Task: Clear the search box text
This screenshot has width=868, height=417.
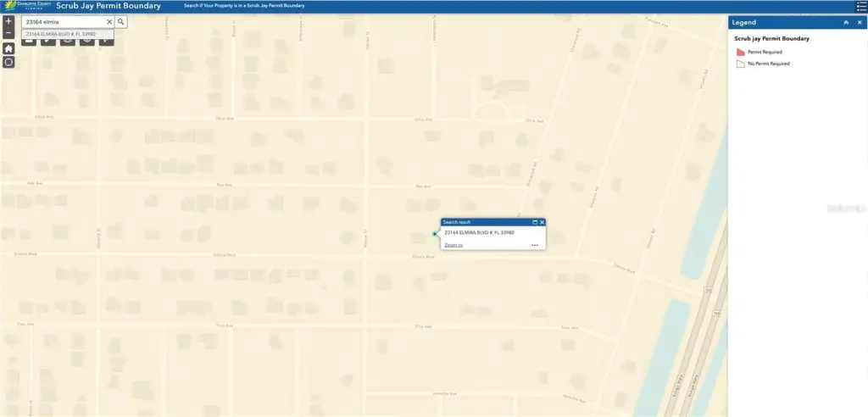Action: (108, 21)
